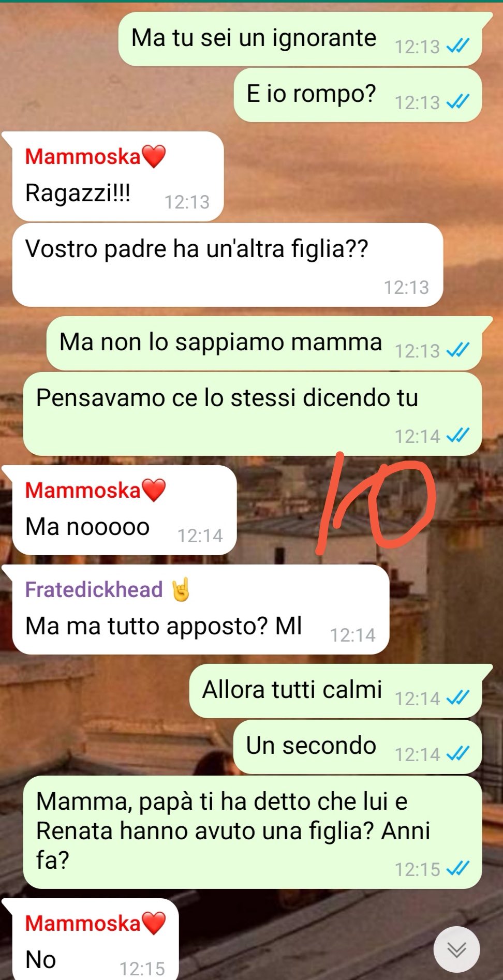This screenshot has height=980, width=503.
Task: Tap blue read ticks on 'Ma tu sei un ignorante'
Action: 457,47
